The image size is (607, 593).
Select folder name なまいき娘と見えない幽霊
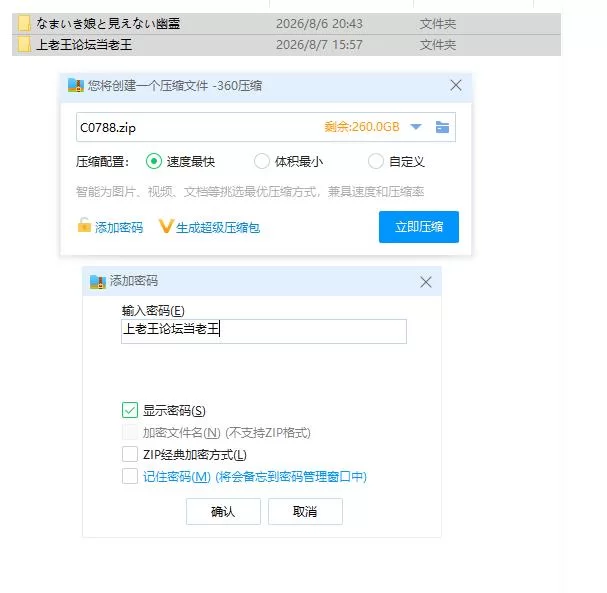tap(108, 24)
